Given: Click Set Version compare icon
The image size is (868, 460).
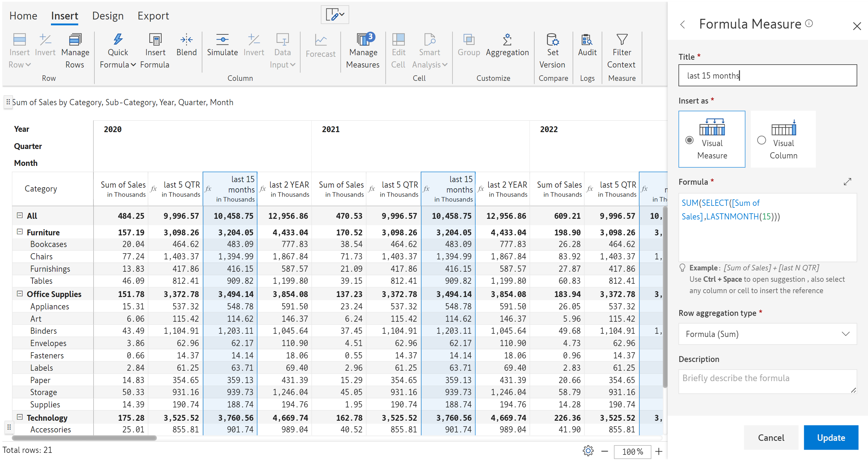Looking at the screenshot, I should coord(552,40).
